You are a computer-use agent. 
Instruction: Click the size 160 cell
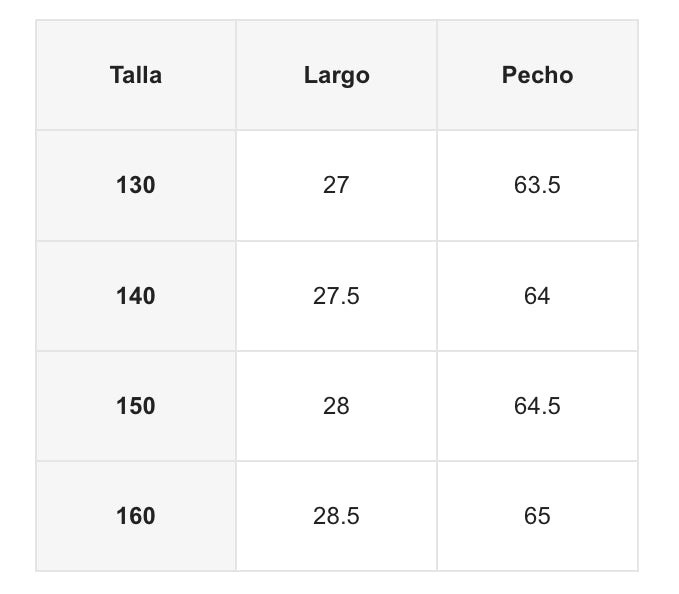tap(136, 516)
